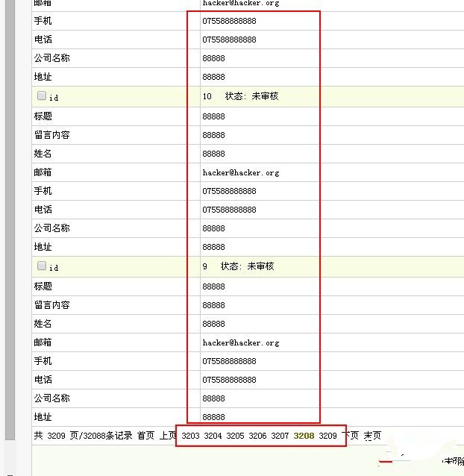Jump to page 3204

click(213, 436)
